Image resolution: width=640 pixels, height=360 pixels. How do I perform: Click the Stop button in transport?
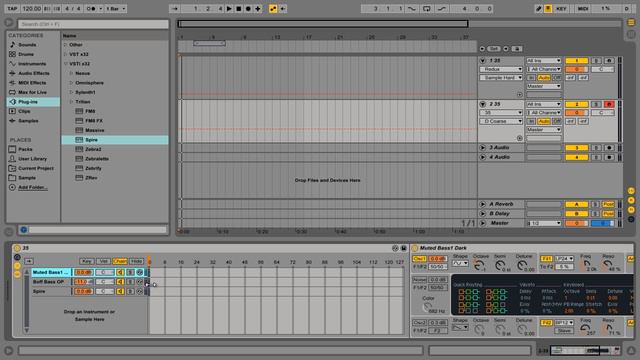pos(239,9)
